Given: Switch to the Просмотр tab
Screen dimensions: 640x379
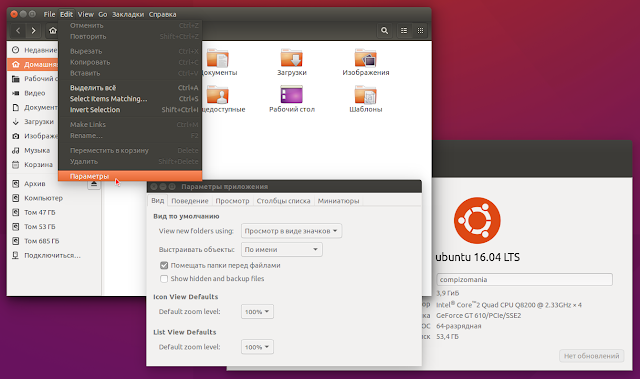Looking at the screenshot, I should pyautogui.click(x=232, y=201).
